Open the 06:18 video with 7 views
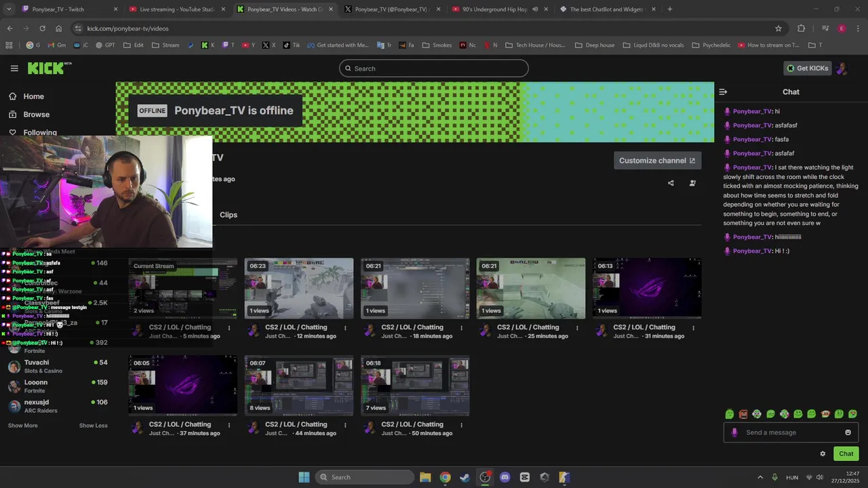The width and height of the screenshot is (868, 488). (x=415, y=385)
